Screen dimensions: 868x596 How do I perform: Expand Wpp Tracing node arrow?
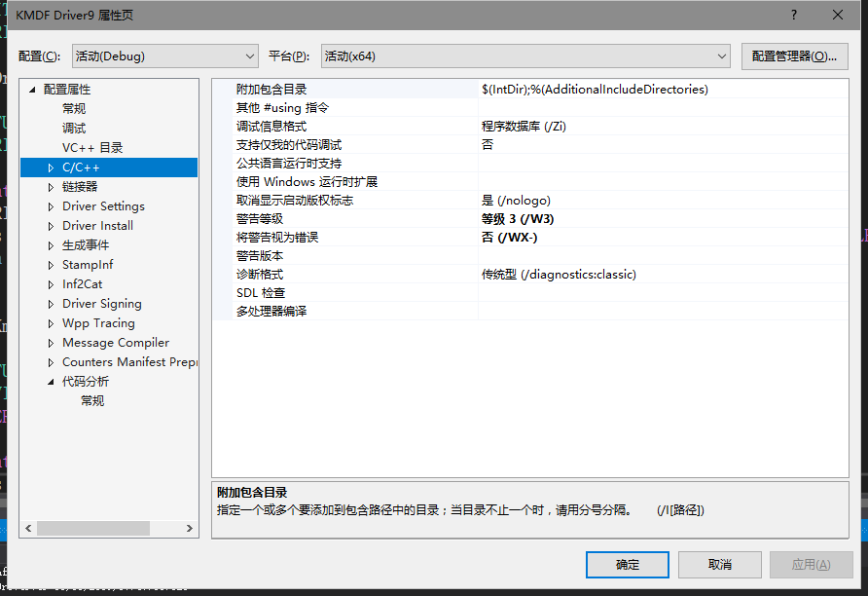click(x=51, y=323)
